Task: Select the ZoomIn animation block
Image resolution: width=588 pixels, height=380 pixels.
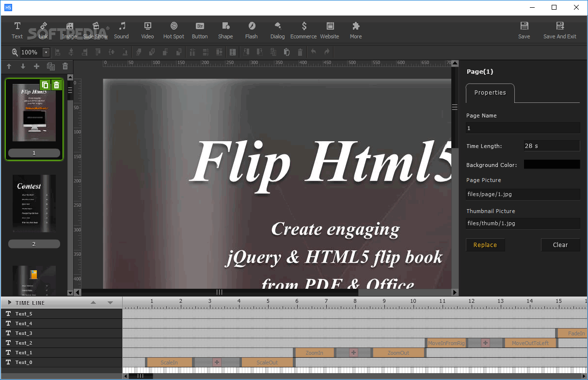Action: [x=314, y=353]
